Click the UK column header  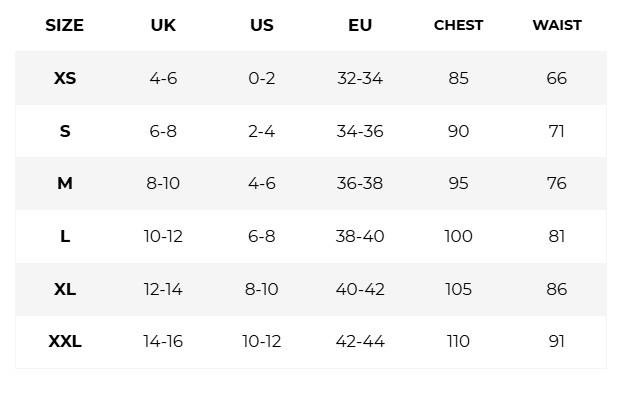(x=163, y=25)
